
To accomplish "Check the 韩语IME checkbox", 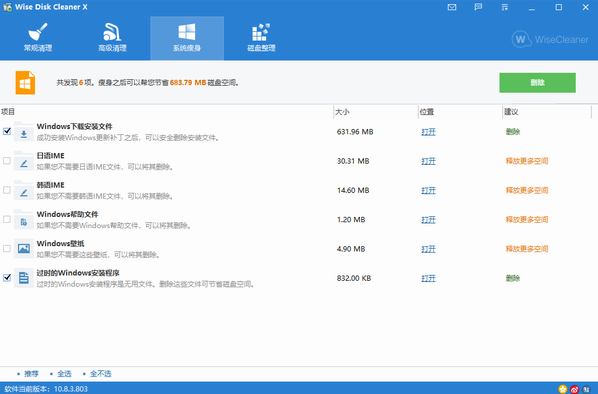I will [x=7, y=190].
